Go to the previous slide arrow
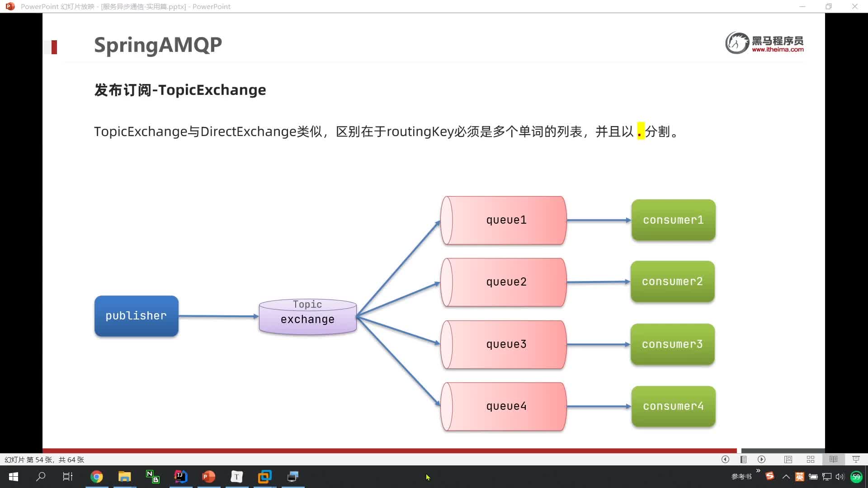Viewport: 868px width, 488px height. pyautogui.click(x=725, y=459)
